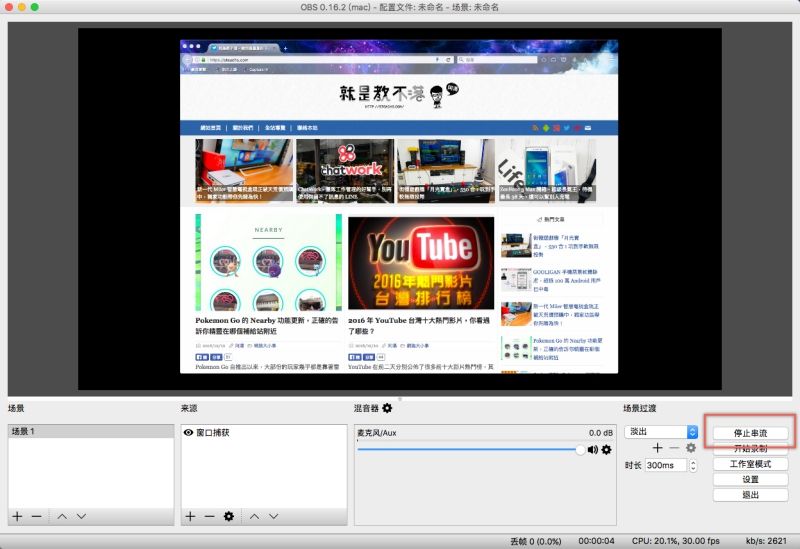Mute the 麦克风/Aux speaker icon
The width and height of the screenshot is (800, 549).
592,450
